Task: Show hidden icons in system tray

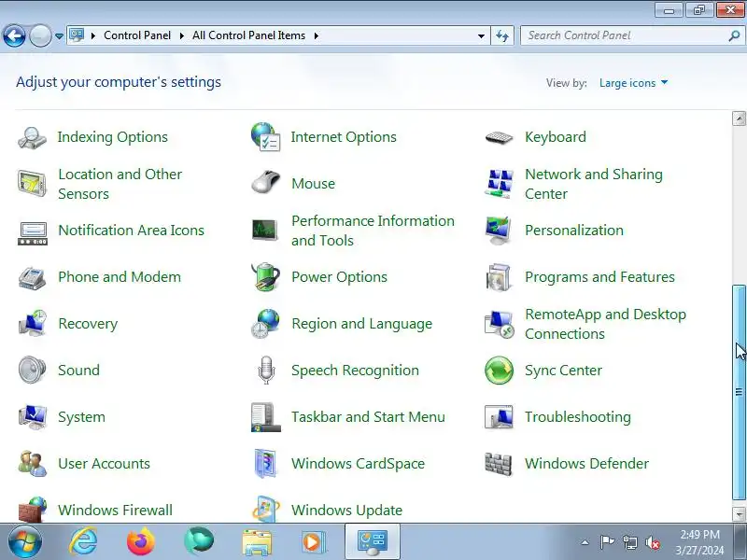Action: click(x=585, y=542)
